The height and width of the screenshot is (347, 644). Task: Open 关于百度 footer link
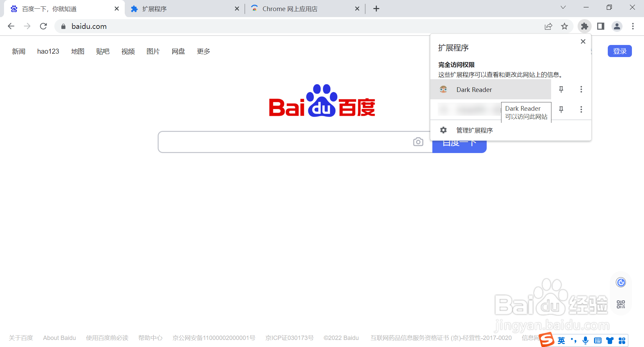tap(21, 338)
